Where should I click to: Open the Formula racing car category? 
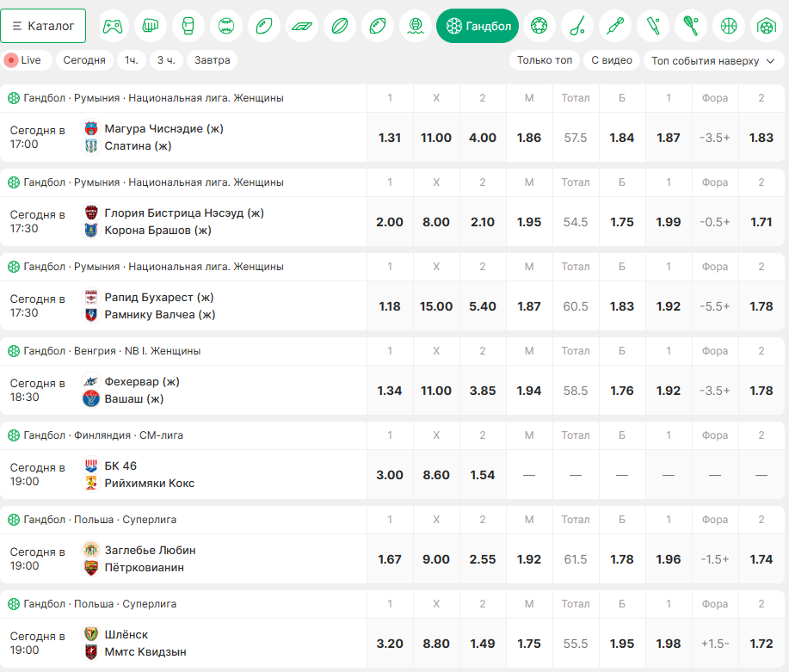(302, 26)
